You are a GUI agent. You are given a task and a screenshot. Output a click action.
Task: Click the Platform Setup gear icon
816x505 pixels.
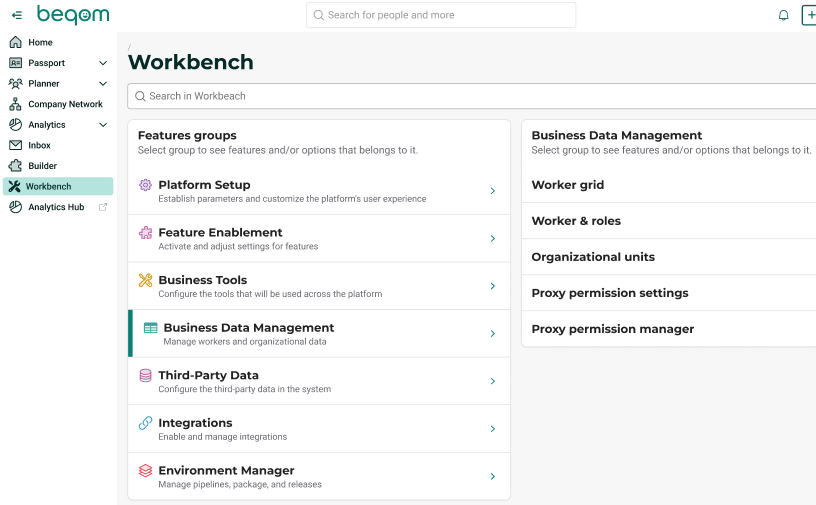(x=145, y=185)
